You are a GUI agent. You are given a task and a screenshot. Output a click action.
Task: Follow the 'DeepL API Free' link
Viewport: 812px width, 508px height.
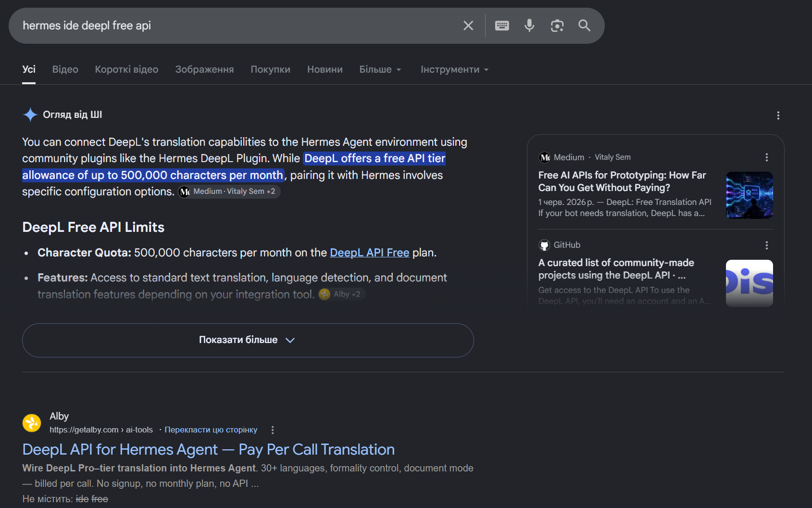tap(370, 253)
